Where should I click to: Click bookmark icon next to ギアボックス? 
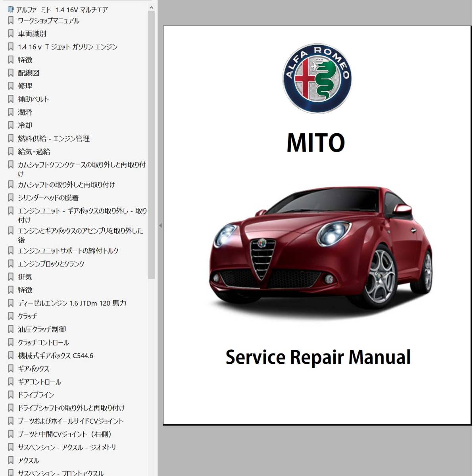coord(11,369)
